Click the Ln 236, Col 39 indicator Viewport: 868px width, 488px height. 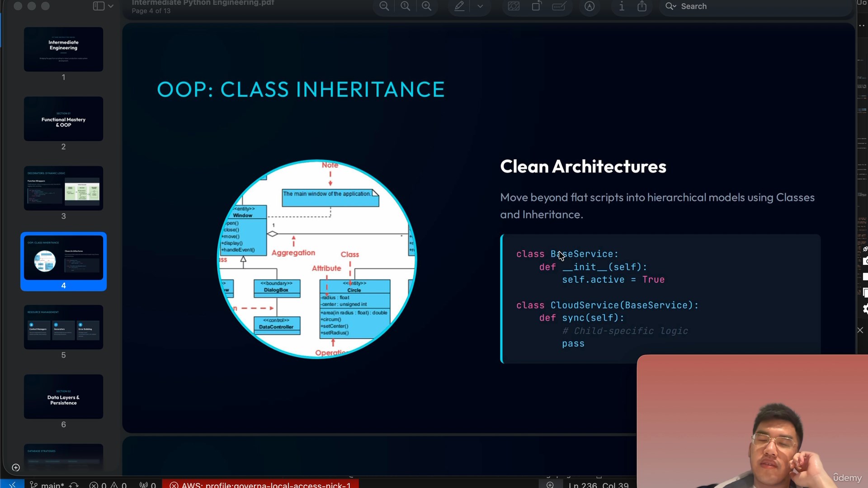599,485
